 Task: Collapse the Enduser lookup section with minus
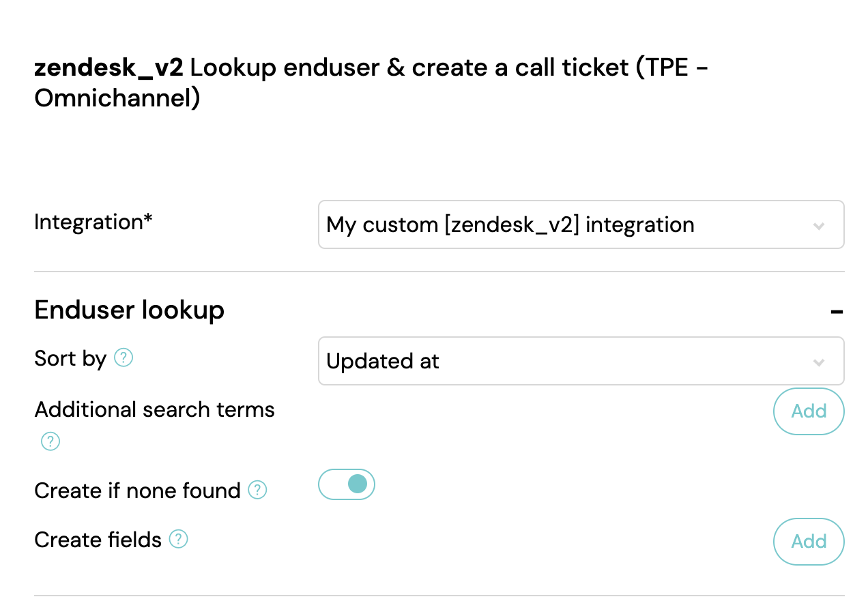837,312
